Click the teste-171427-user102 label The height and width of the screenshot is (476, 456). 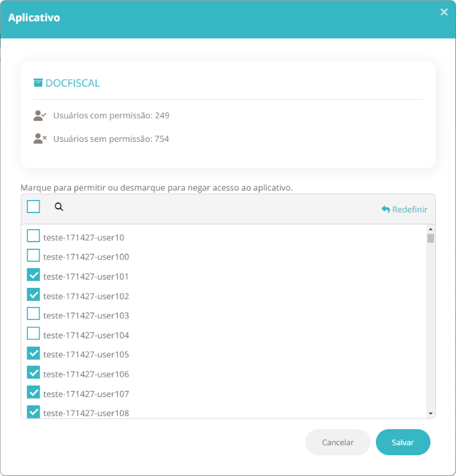pyautogui.click(x=86, y=296)
